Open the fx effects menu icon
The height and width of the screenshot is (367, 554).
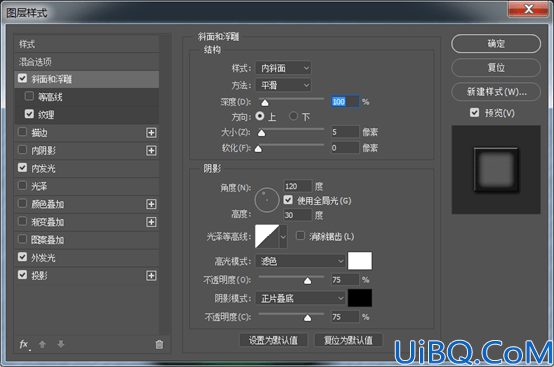(x=24, y=344)
